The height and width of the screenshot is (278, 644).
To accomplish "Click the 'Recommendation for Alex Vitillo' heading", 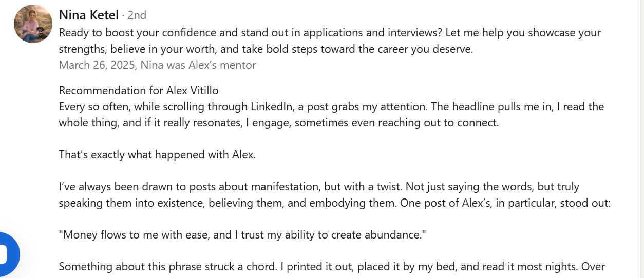I will point(139,91).
